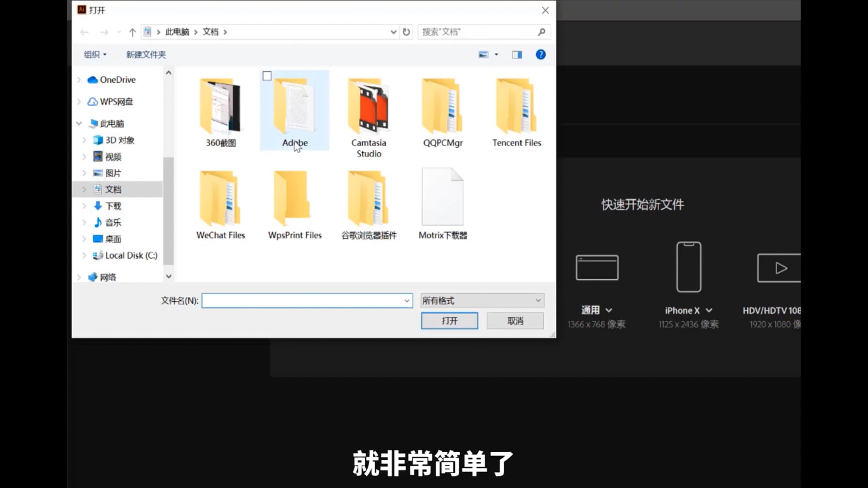Click the 新建文件夹 button
The height and width of the screenshot is (488, 868).
(x=146, y=54)
